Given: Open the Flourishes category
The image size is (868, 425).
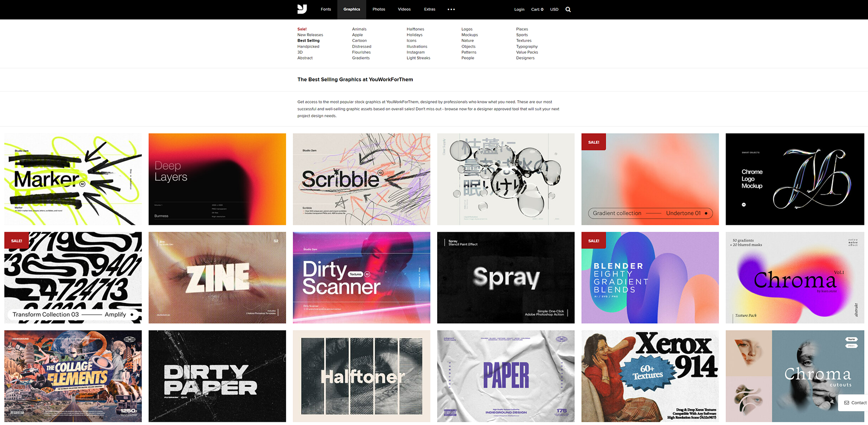Looking at the screenshot, I should [x=361, y=52].
